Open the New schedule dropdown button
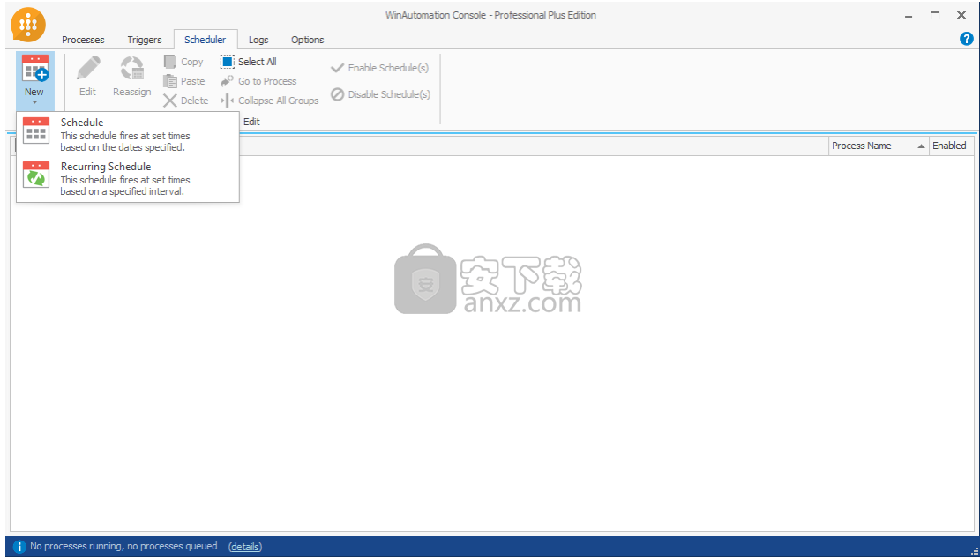 (x=34, y=81)
